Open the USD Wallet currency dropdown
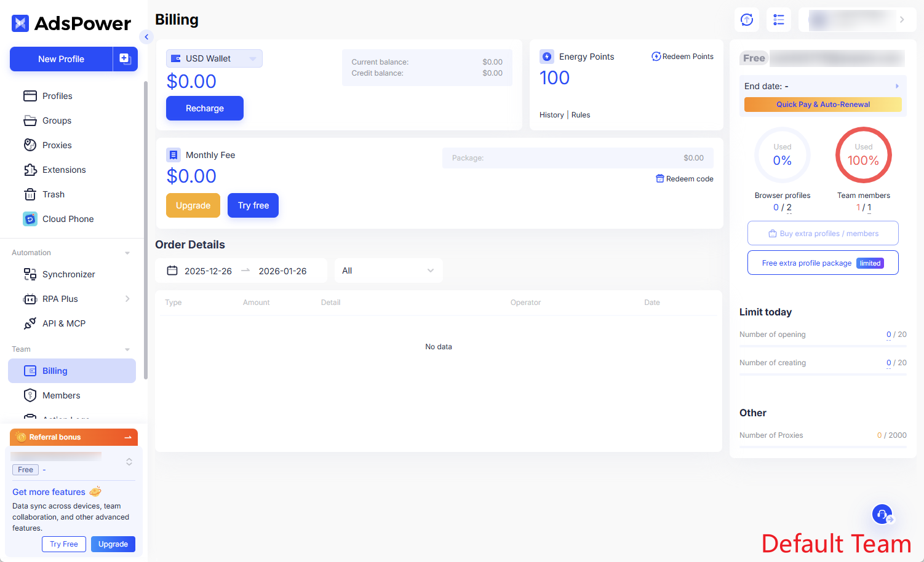This screenshot has height=562, width=924. (214, 58)
